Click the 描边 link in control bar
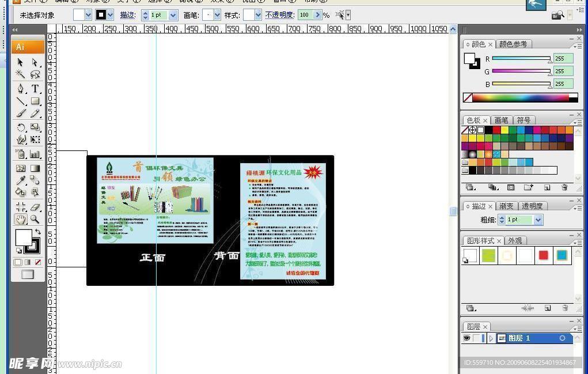Screen dimensions: 588x374 coord(127,15)
